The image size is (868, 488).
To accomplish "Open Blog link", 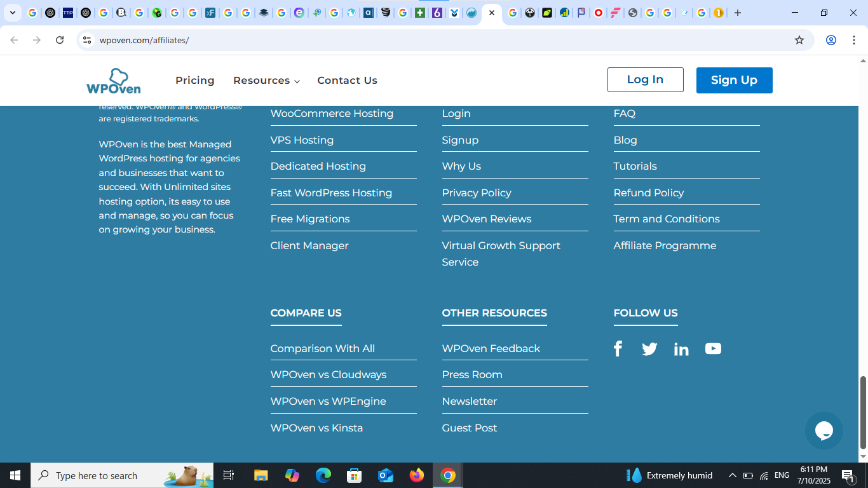I will pyautogui.click(x=625, y=140).
